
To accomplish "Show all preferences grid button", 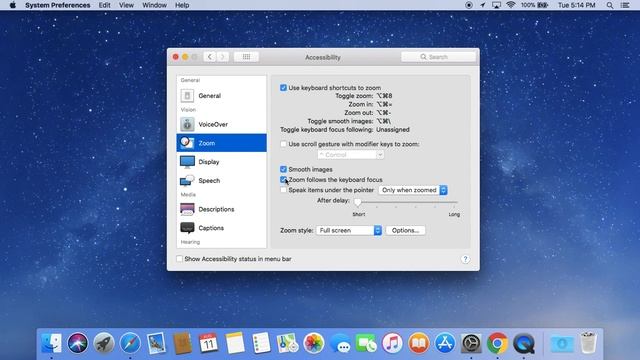I will tap(246, 57).
